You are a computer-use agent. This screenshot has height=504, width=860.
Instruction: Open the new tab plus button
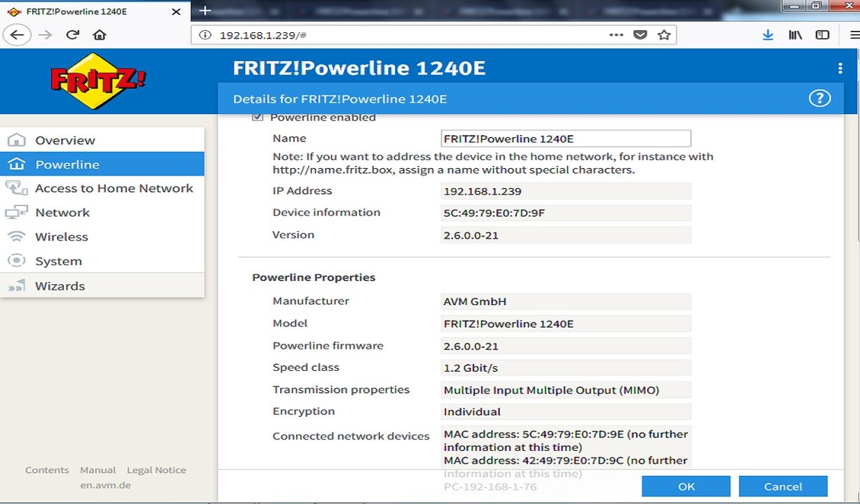204,10
